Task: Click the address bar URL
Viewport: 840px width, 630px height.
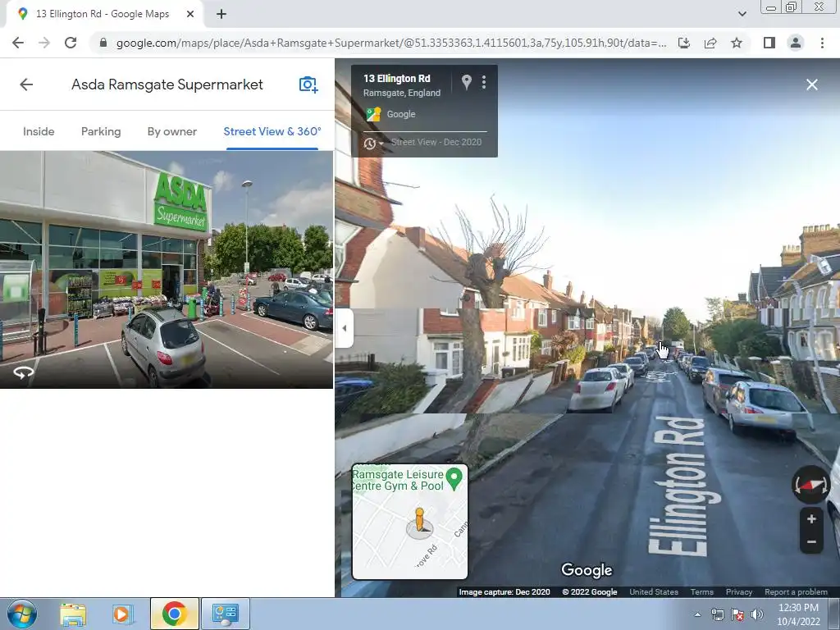Action: pyautogui.click(x=391, y=43)
